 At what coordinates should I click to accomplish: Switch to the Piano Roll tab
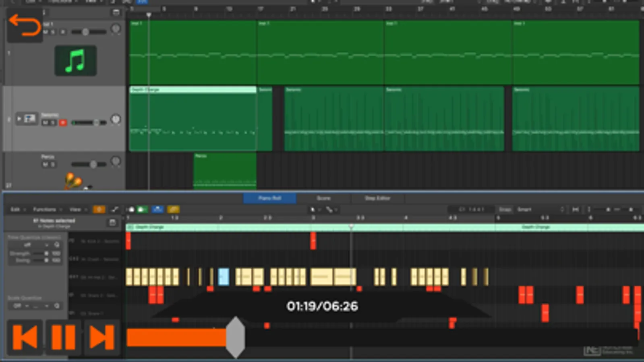[x=270, y=198]
